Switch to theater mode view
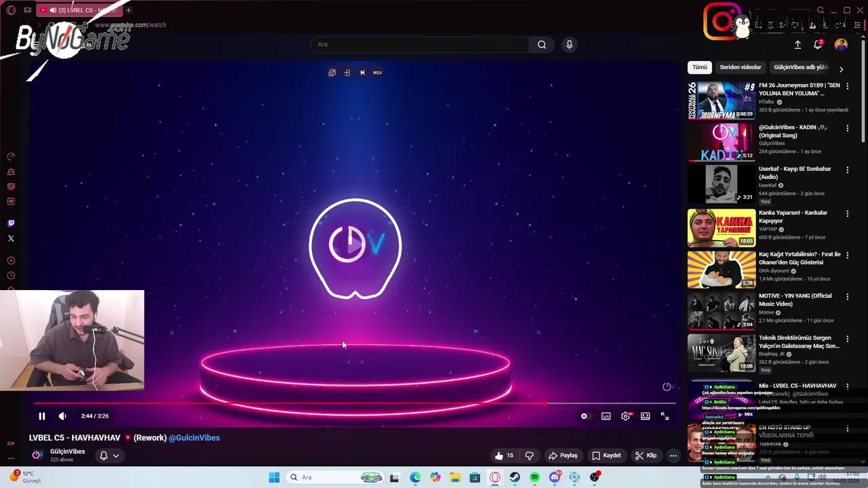Viewport: 868px width, 488px height. click(x=646, y=416)
